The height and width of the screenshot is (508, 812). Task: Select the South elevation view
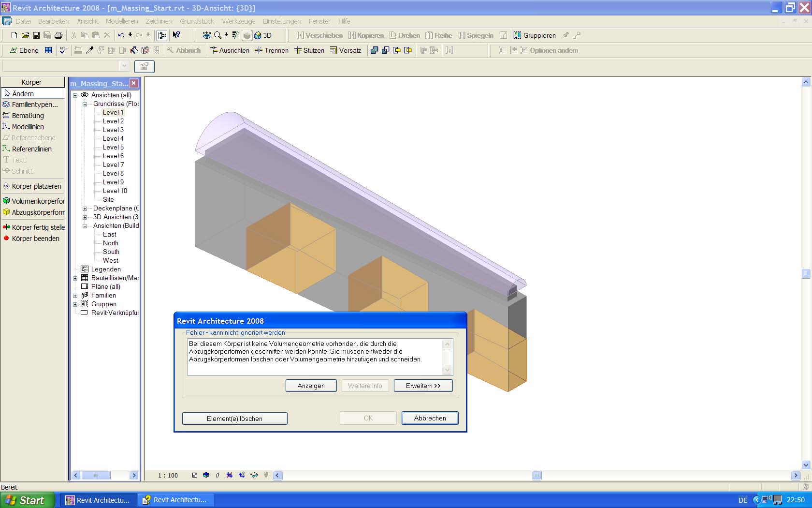click(111, 252)
